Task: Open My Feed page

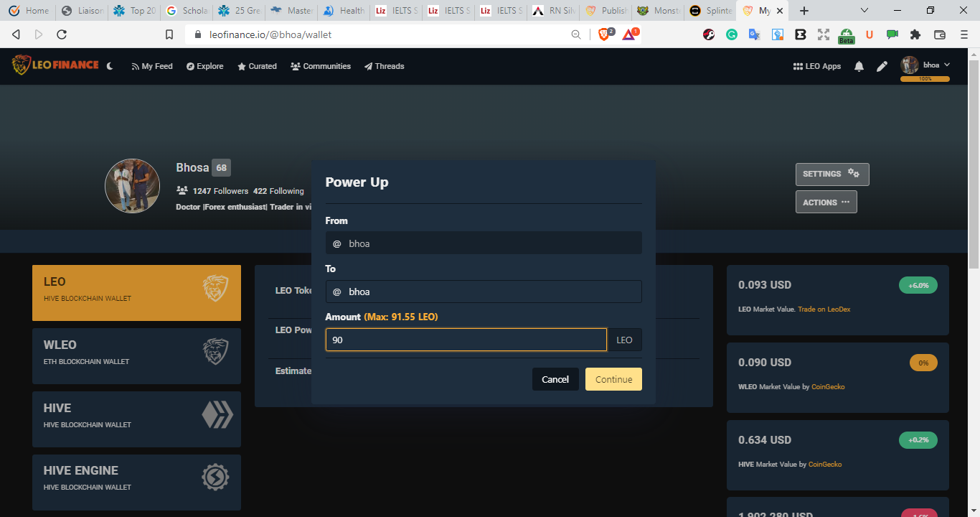Action: pos(152,66)
